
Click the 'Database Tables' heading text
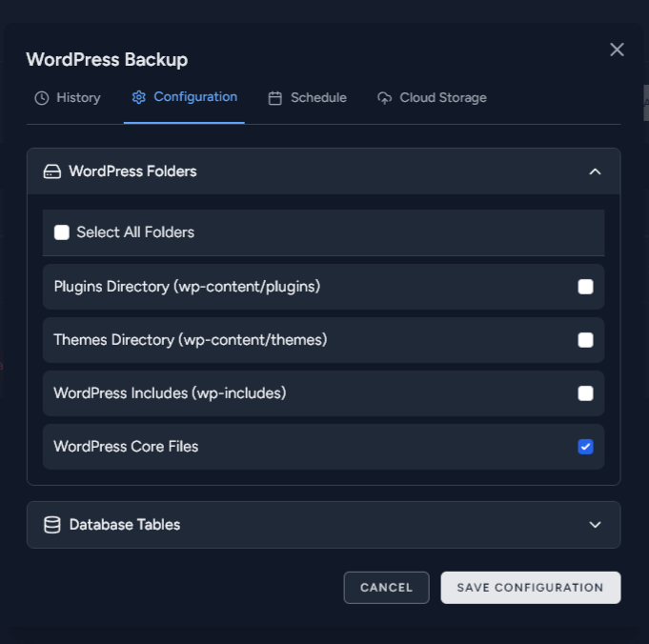click(x=125, y=525)
